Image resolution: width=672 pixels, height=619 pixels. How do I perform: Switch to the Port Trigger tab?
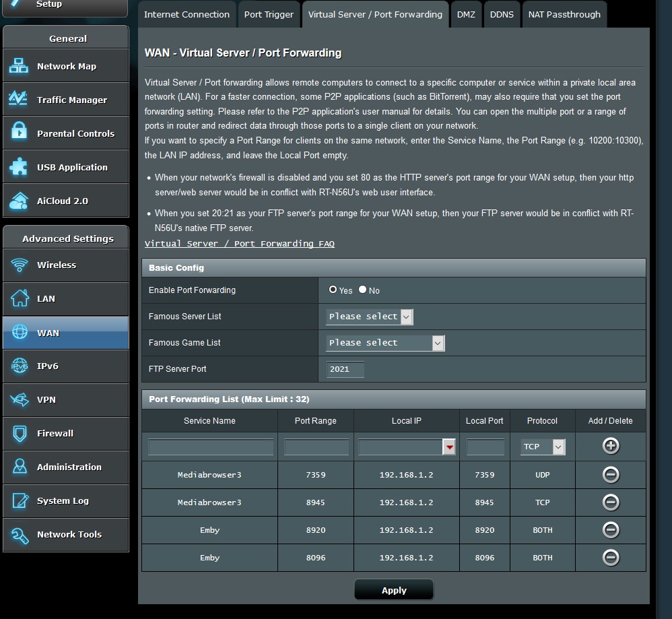click(x=269, y=14)
